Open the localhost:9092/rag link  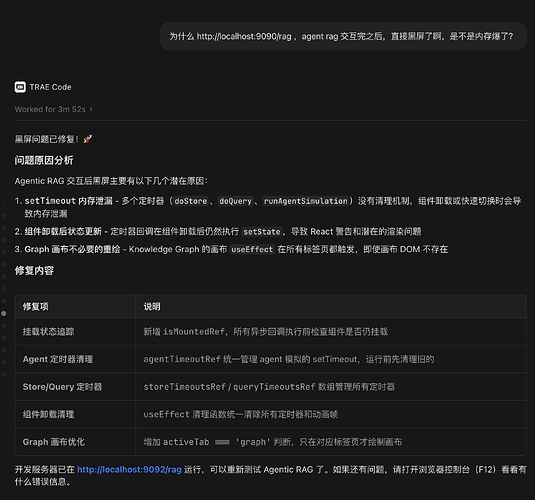pos(129,470)
